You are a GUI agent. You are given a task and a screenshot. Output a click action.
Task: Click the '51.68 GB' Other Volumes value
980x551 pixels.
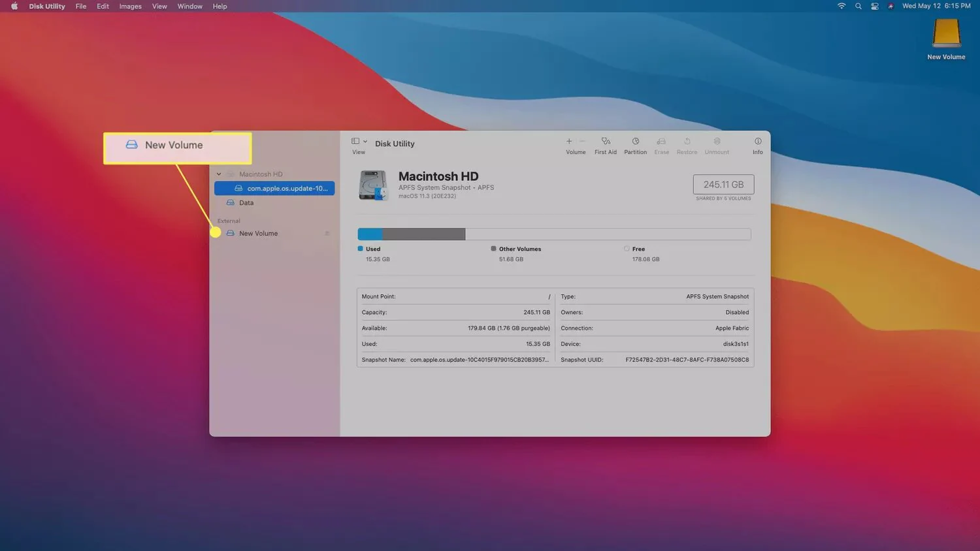511,259
